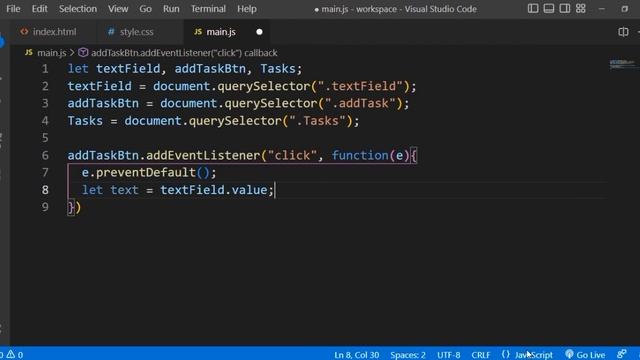Image resolution: width=640 pixels, height=360 pixels.
Task: Open the Run menu
Action: point(171,9)
